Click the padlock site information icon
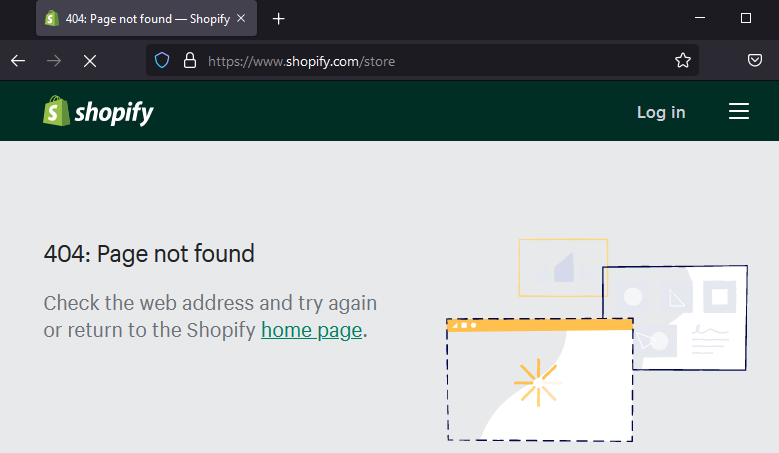The image size is (779, 453). 189,61
